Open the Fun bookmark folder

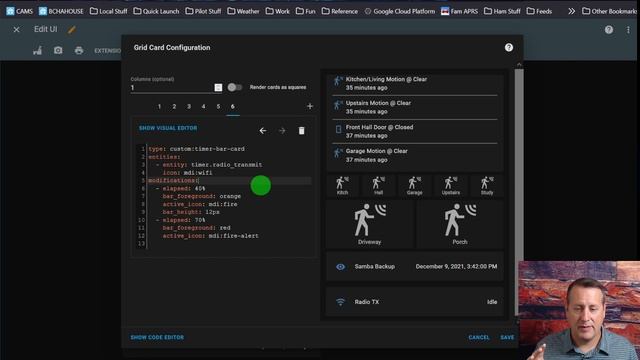coord(306,11)
